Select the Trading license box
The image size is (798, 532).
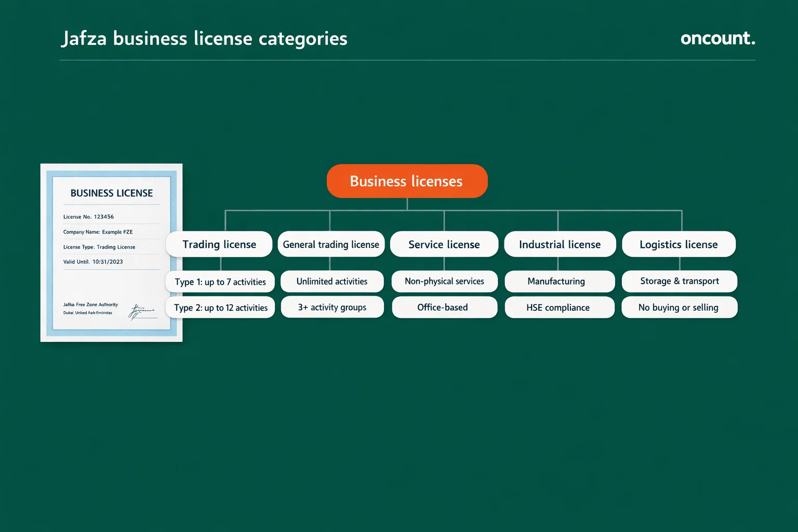pyautogui.click(x=219, y=244)
